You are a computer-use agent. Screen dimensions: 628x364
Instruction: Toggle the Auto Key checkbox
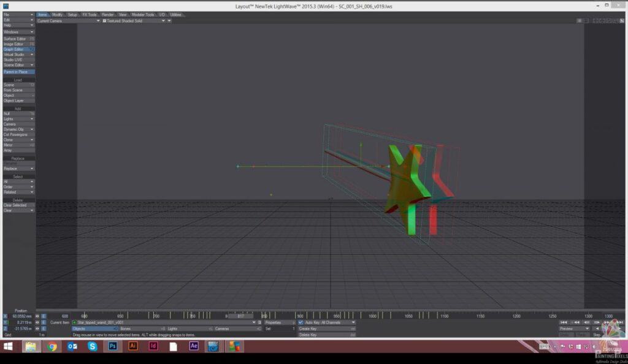pos(301,322)
